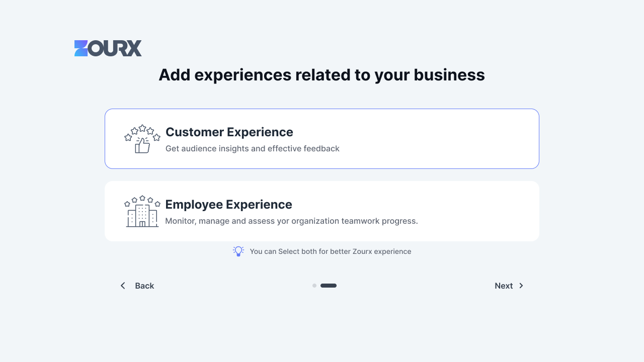Click the Zourx logo
The image size is (644, 362).
(x=108, y=48)
